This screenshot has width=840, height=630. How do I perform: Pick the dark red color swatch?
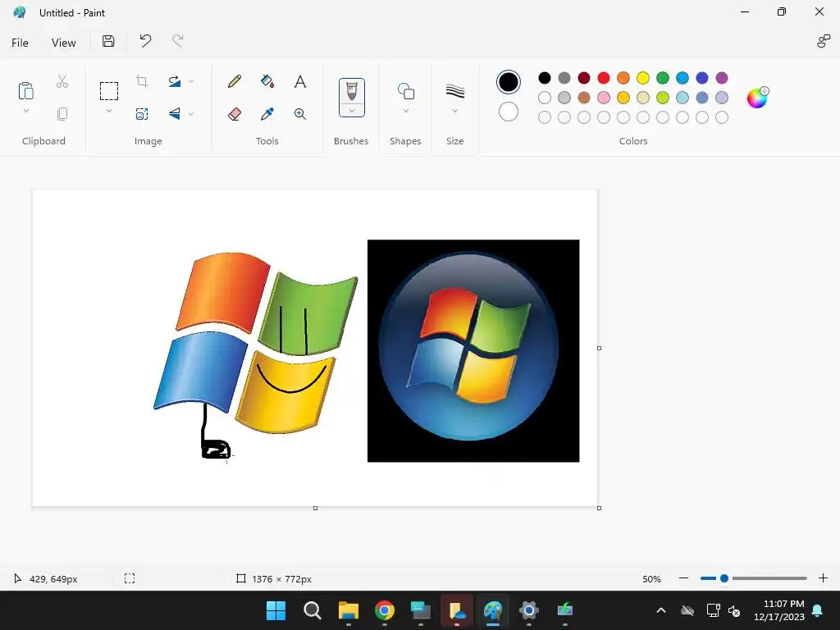click(x=584, y=78)
